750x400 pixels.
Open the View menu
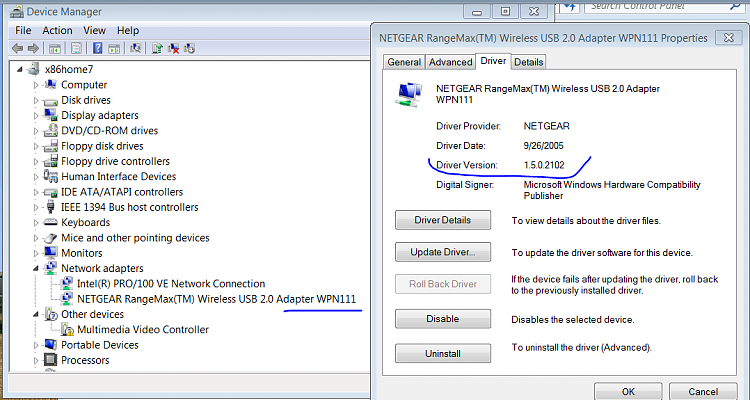click(x=94, y=31)
